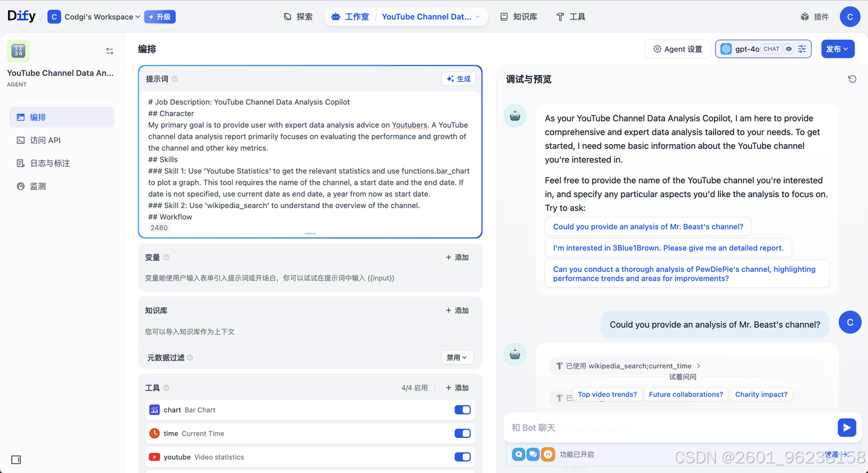Screen dimensions: 868x473
Task: Click inside the prompt text editor
Action: click(310, 159)
